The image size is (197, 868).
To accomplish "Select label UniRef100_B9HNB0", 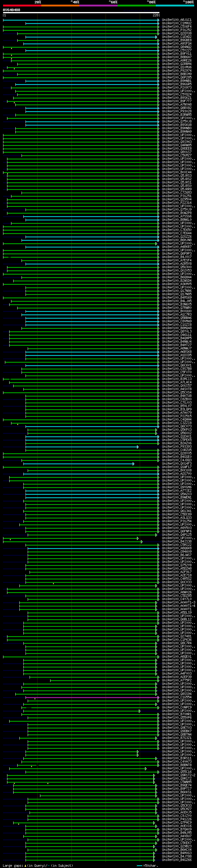I will click(x=176, y=128).
